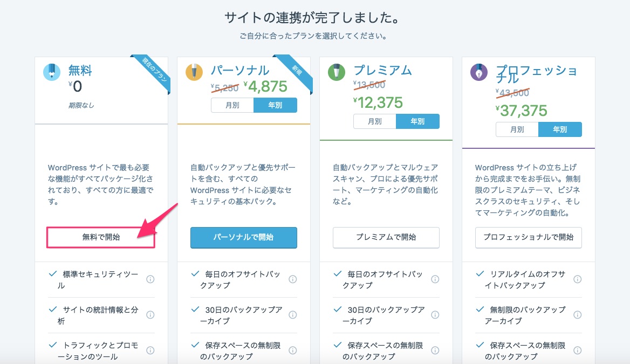Viewport: 630px width, 364px height.
Task: Click the struck-through price ¥13,500
Action: [x=369, y=85]
